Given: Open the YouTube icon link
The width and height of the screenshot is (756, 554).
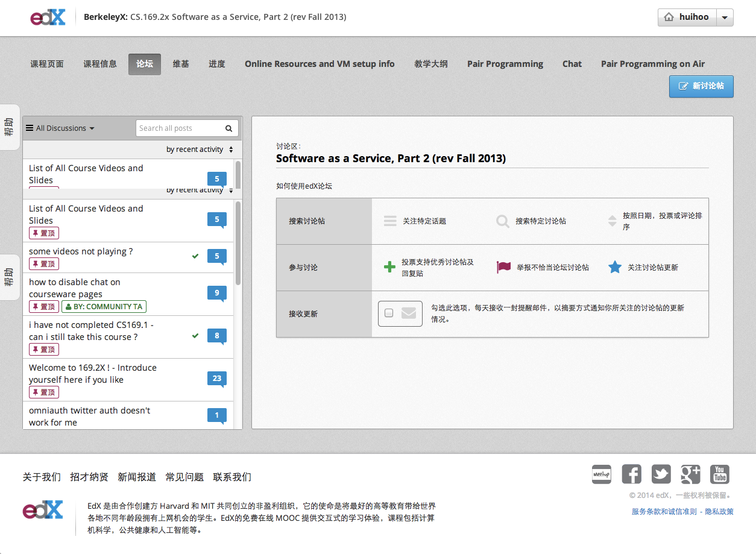Looking at the screenshot, I should click(720, 474).
